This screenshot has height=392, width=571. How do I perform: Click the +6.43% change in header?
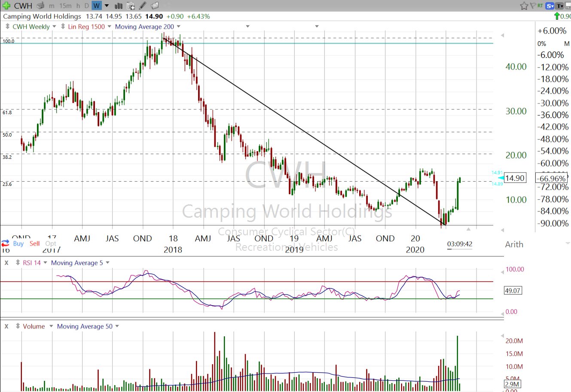click(198, 16)
